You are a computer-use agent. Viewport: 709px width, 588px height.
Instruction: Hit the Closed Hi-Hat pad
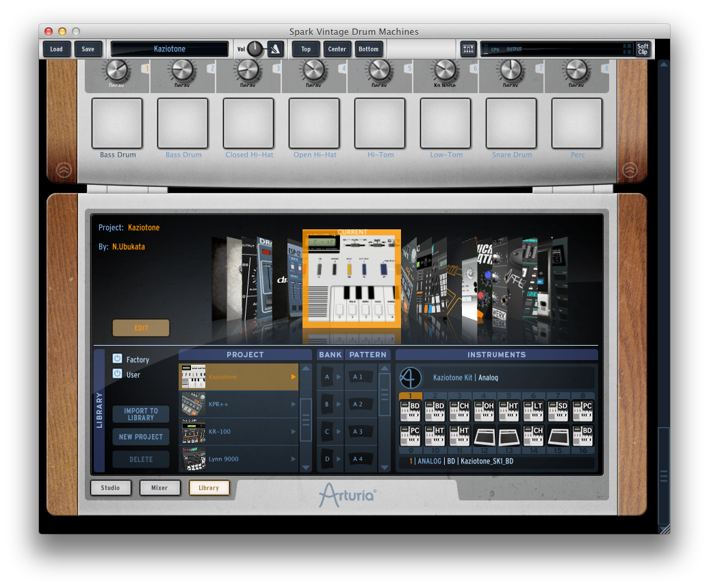tap(248, 123)
